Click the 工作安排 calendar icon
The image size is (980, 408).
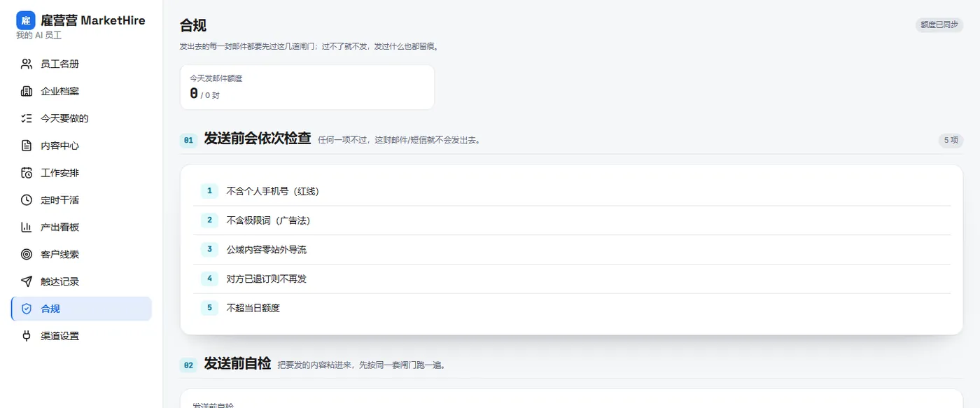(x=27, y=173)
